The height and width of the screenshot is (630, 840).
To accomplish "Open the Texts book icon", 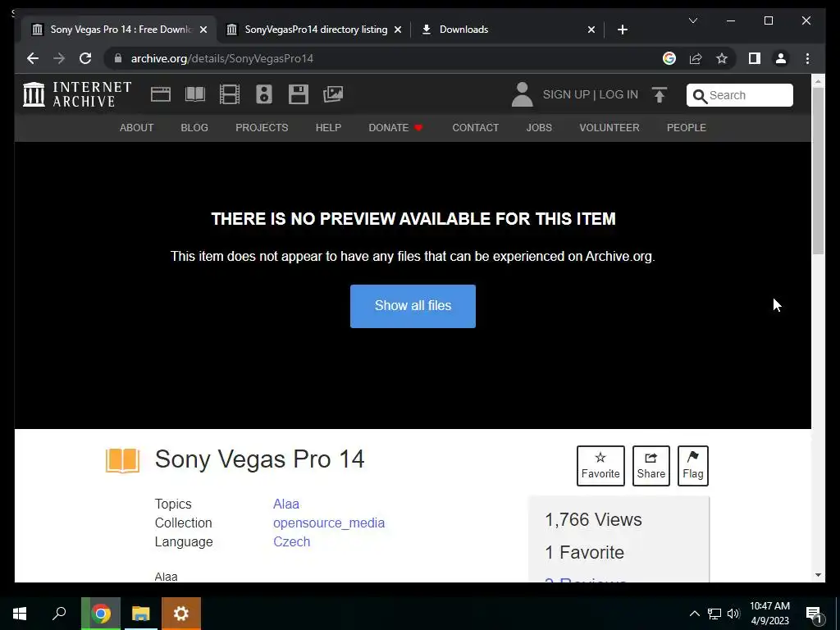I will [195, 94].
